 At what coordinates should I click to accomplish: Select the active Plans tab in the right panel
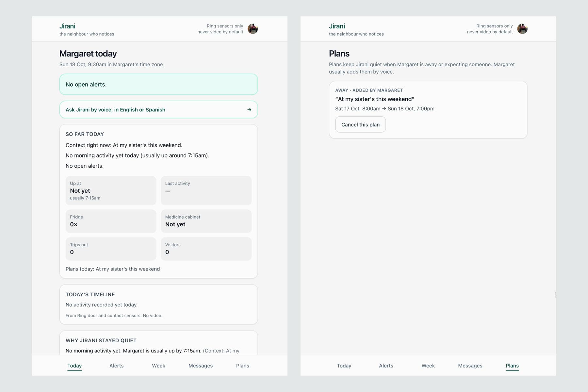(512, 366)
